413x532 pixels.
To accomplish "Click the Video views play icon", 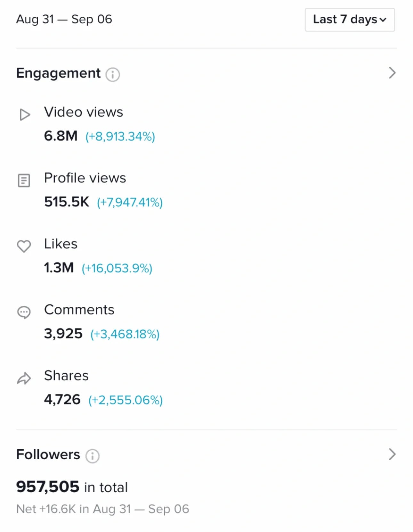I will point(25,114).
